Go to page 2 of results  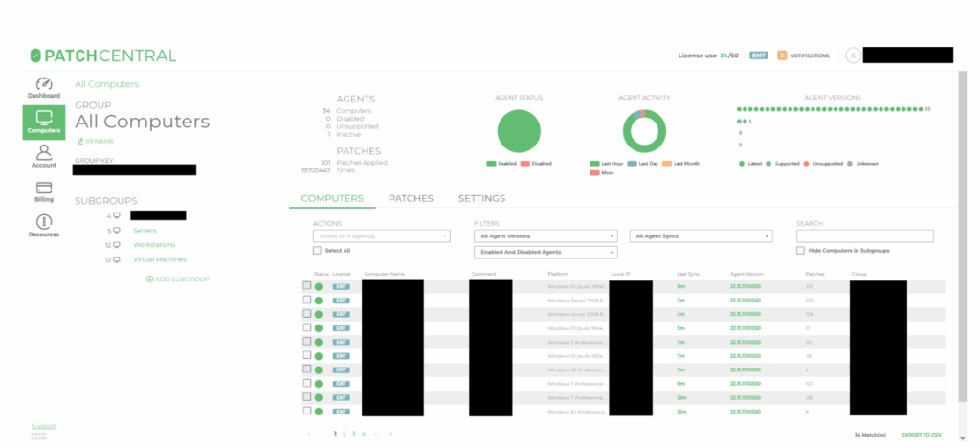[344, 434]
